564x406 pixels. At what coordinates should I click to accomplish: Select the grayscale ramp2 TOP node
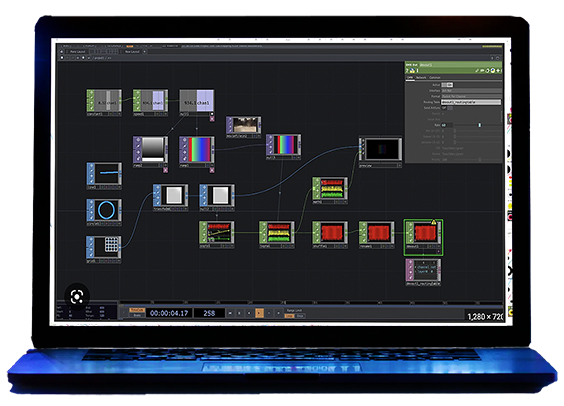tap(150, 151)
